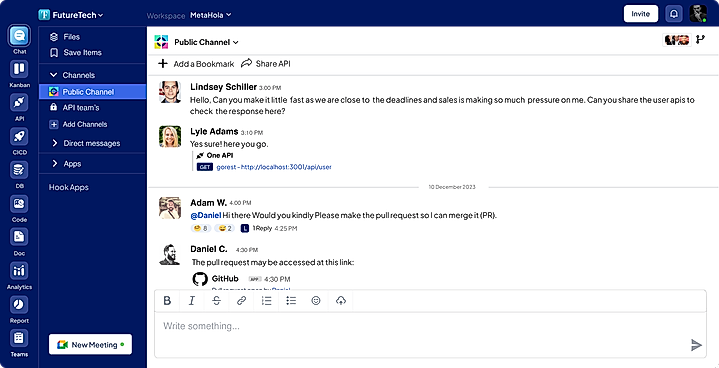Image resolution: width=719 pixels, height=368 pixels.
Task: Open the Analytics chart icon
Action: tap(19, 271)
